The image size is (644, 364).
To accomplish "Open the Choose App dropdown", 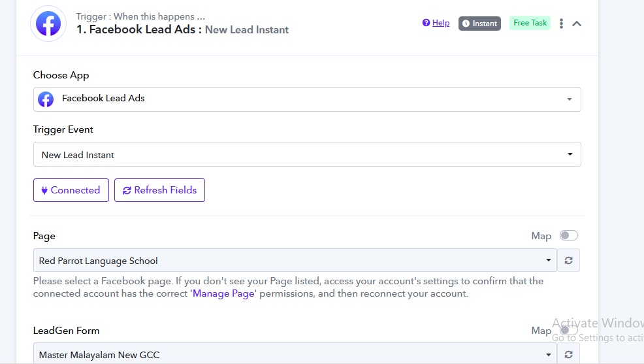I will coord(307,99).
